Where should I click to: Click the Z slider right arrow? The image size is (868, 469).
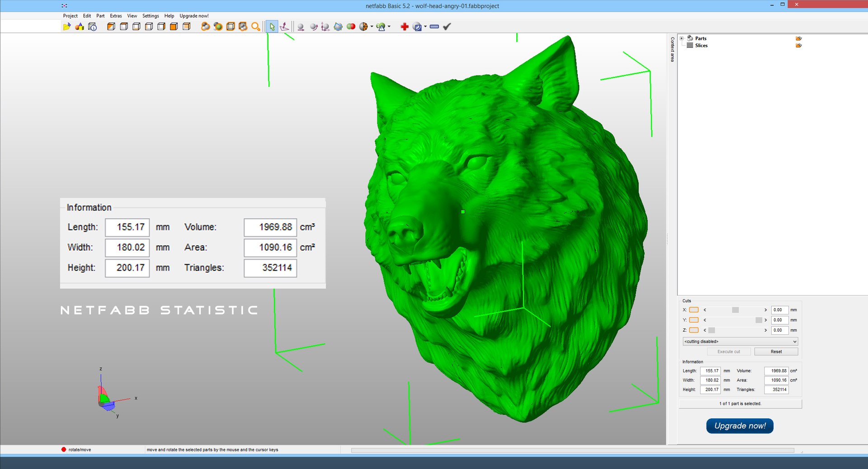[765, 330]
